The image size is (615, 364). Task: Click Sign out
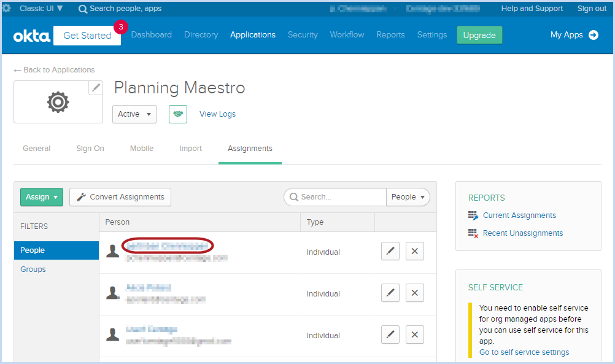592,8
